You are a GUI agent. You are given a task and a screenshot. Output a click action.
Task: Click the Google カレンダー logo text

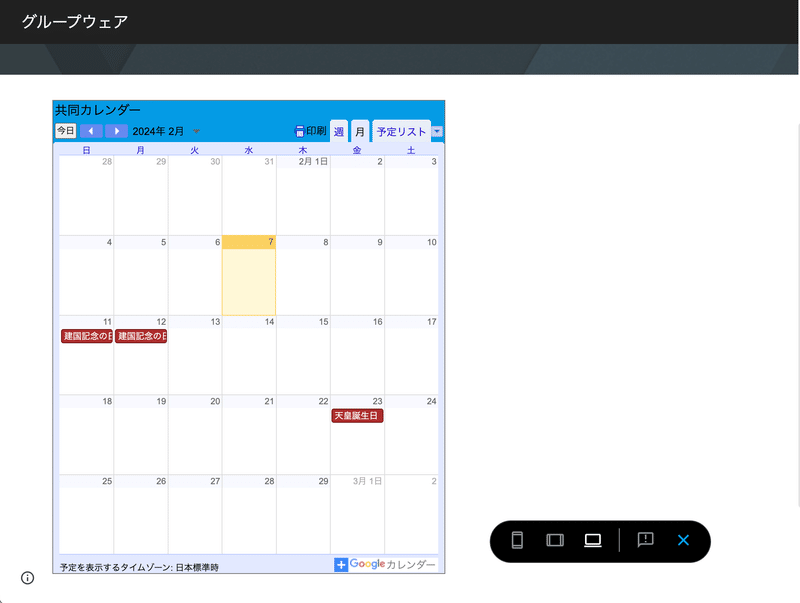pyautogui.click(x=392, y=564)
